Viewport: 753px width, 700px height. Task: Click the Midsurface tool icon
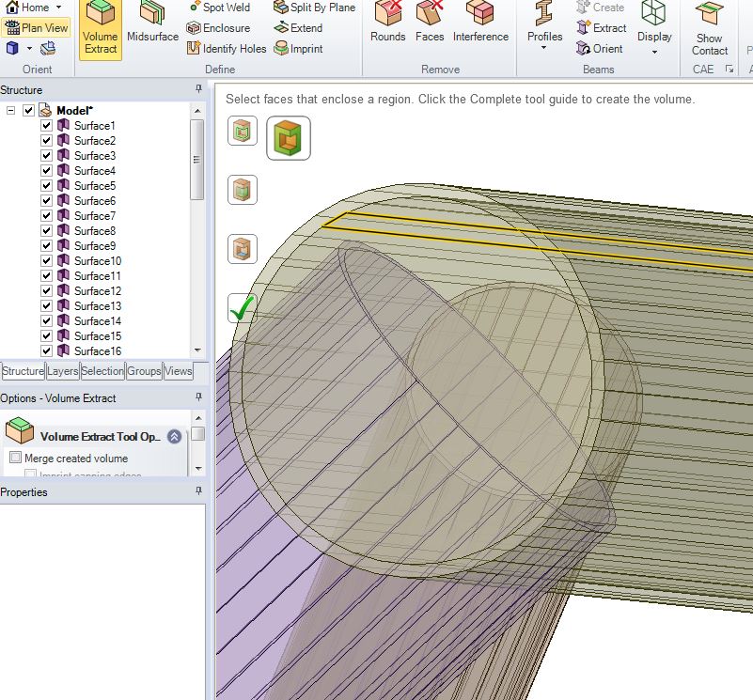coord(152,24)
